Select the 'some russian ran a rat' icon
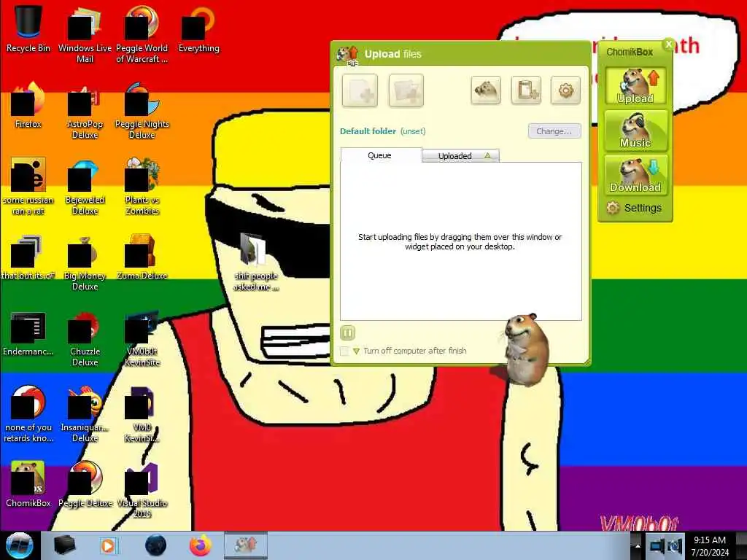Screen dimensions: 747x560 (28, 187)
